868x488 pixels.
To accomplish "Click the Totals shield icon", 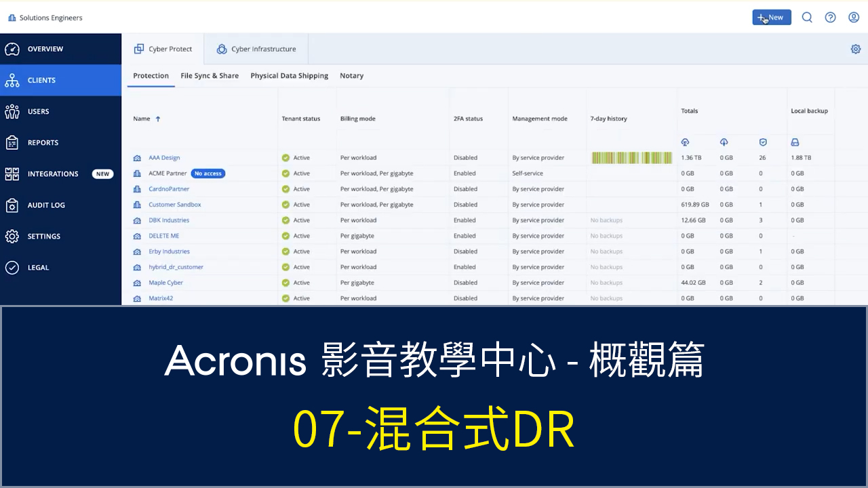I will click(763, 142).
